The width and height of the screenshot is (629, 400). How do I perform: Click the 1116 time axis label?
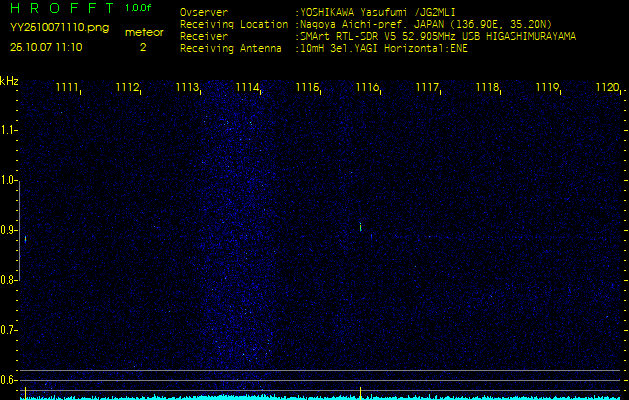[x=367, y=87]
